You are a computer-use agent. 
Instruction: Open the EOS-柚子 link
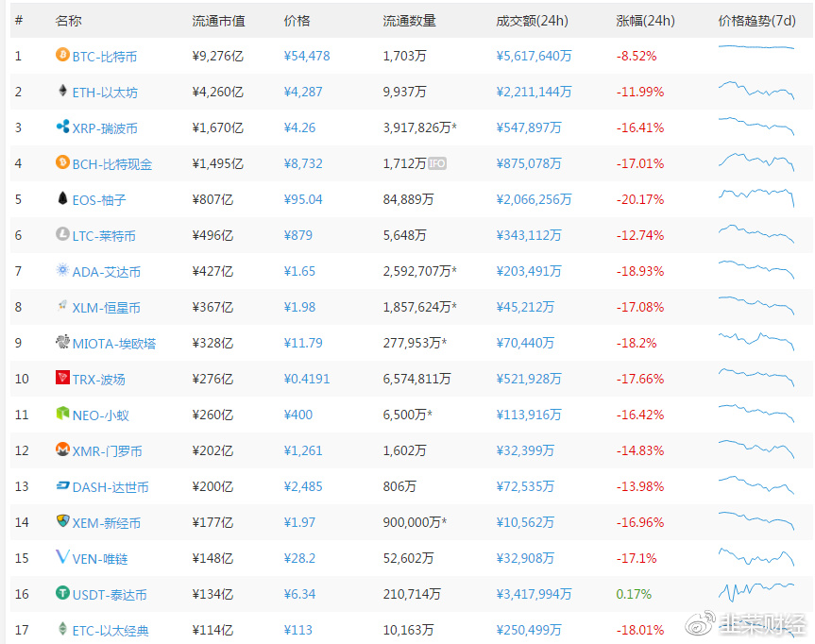(99, 200)
